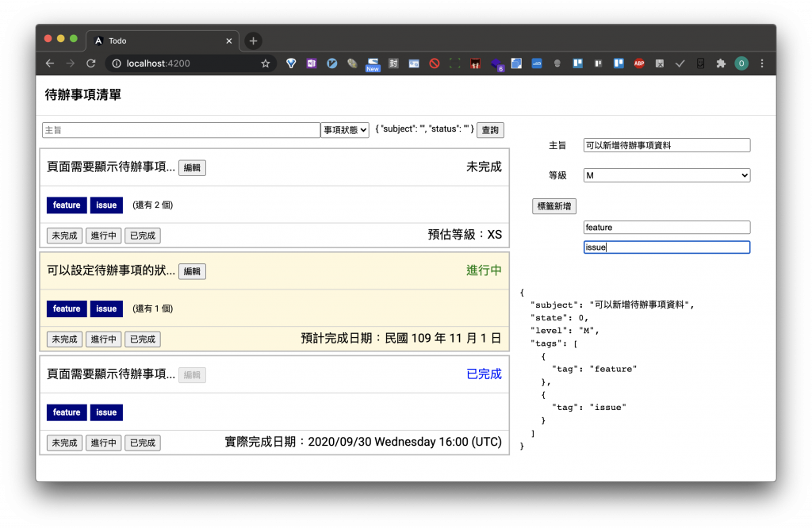Open Chrome's three-dot menu
The image size is (812, 529).
click(x=762, y=63)
